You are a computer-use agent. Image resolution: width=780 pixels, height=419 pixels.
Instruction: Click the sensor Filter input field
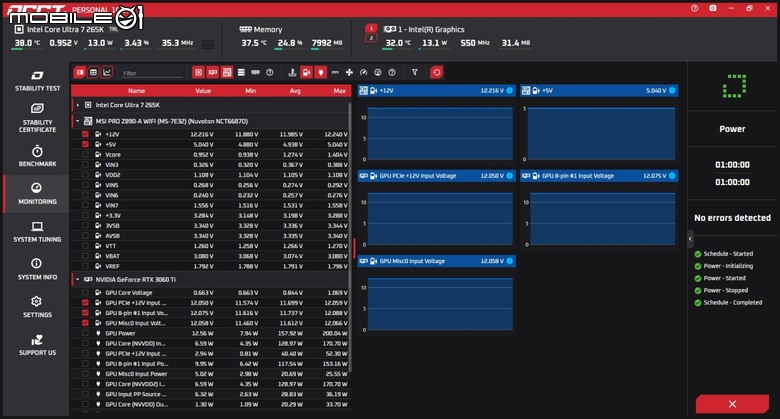152,73
